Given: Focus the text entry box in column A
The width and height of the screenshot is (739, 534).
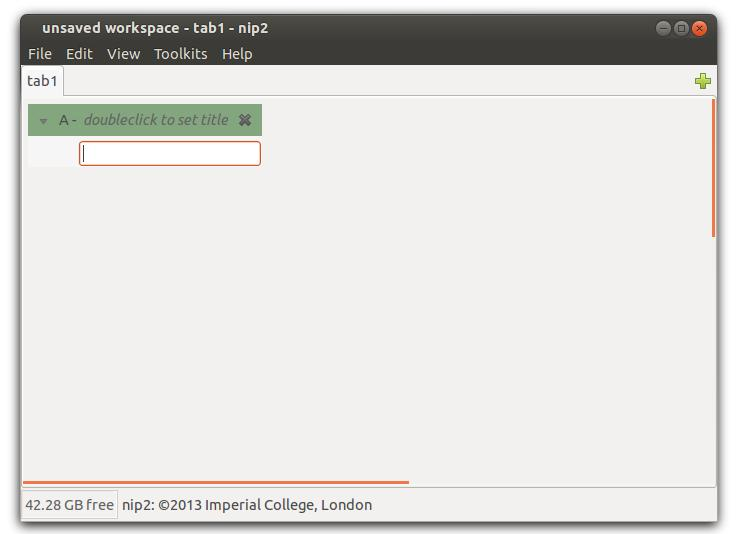Looking at the screenshot, I should [x=170, y=153].
